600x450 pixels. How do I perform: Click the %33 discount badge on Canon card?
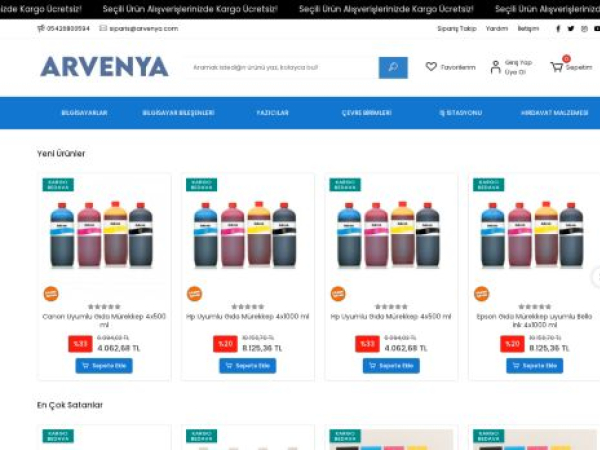(80, 344)
